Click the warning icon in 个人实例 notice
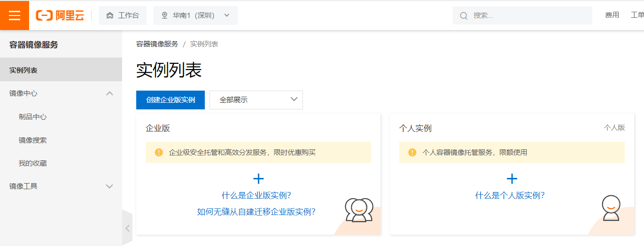Screen dimensions: 644x246 pos(412,153)
